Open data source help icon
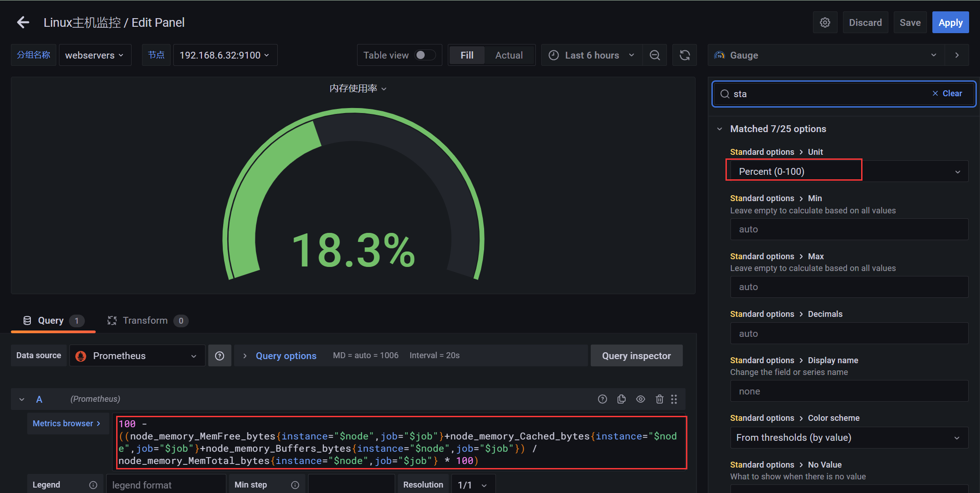The height and width of the screenshot is (493, 980). pyautogui.click(x=220, y=356)
